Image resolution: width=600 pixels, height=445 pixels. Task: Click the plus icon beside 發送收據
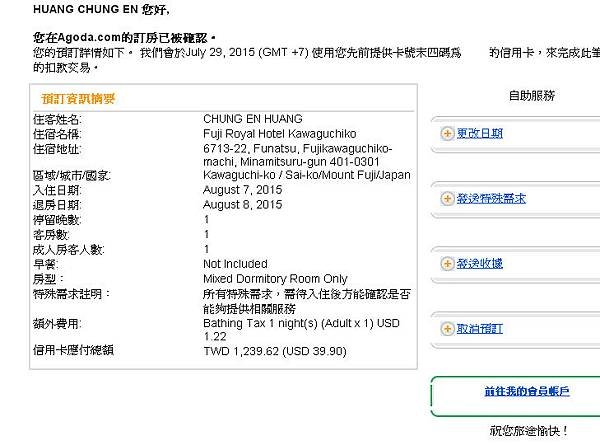[x=446, y=263]
